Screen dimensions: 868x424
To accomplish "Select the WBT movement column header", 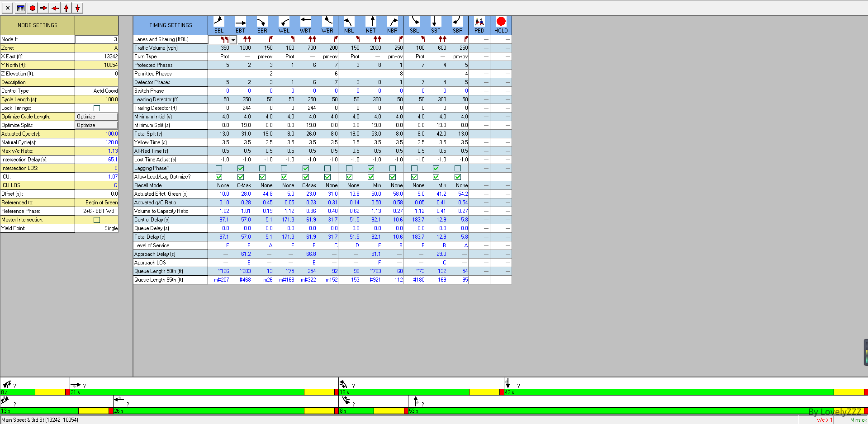I will tap(306, 25).
